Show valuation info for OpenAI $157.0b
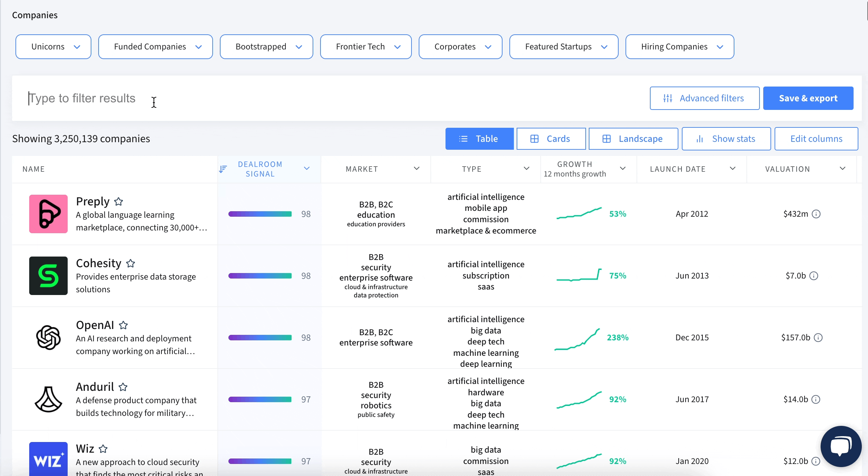This screenshot has height=476, width=868. [x=819, y=338]
